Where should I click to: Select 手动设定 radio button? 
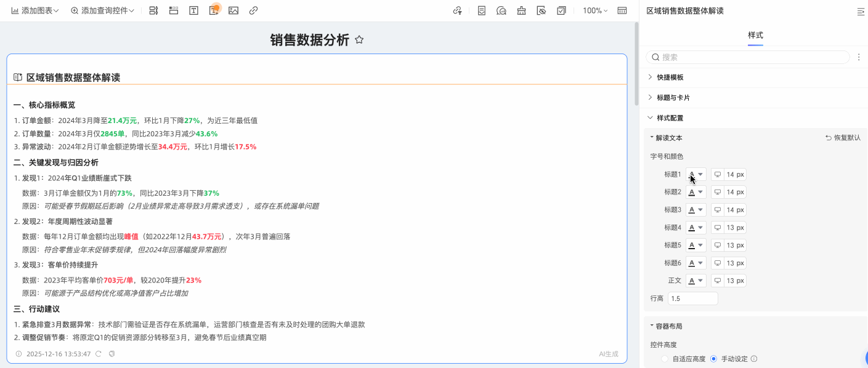(714, 359)
